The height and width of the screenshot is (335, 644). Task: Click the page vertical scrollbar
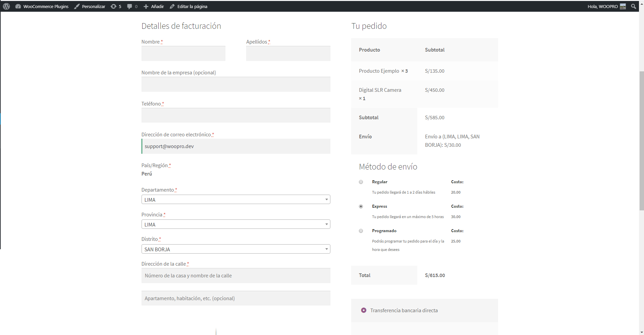641,141
